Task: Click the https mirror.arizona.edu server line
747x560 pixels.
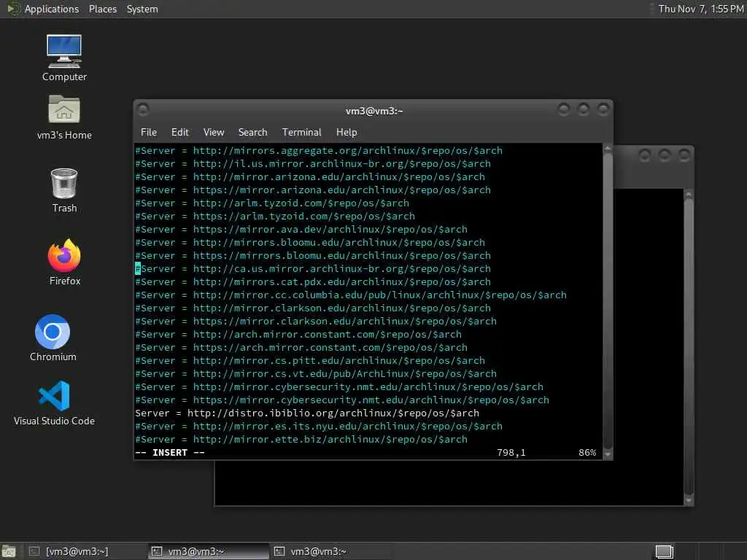Action: coord(313,190)
